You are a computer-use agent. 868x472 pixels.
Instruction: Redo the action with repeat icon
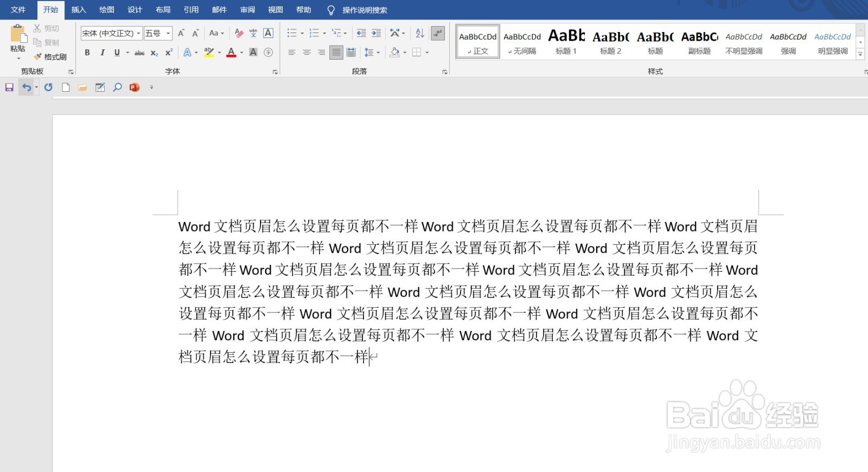pos(49,87)
